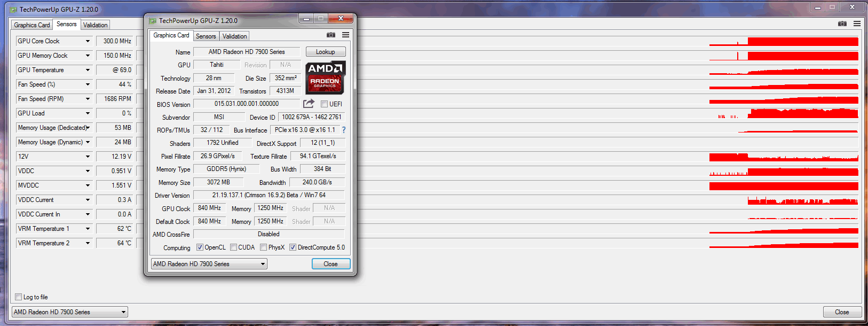Screen dimensions: 868x326
Task: Click the AMD CrossFire value 'Disabled'
Action: (269, 234)
